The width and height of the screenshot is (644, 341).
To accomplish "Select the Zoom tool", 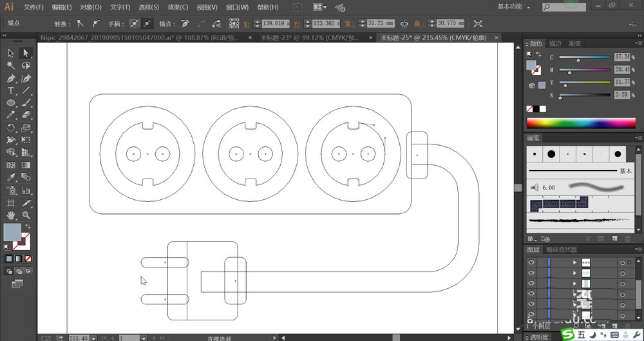I will (x=26, y=215).
